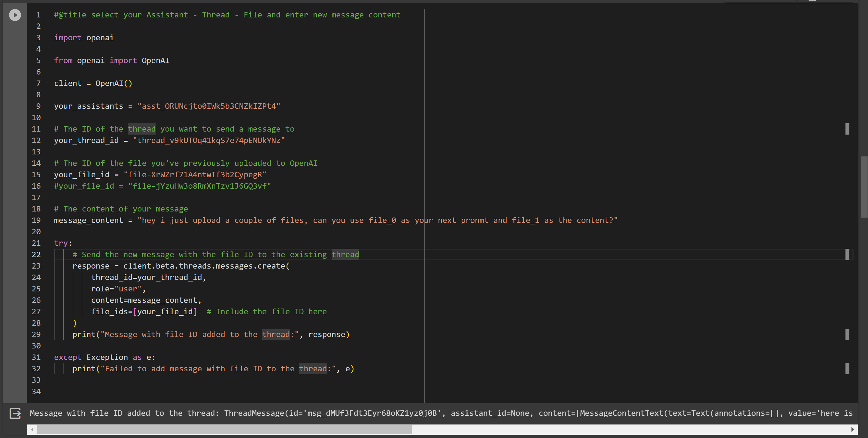
Task: Click the #@title comment on line 1
Action: pyautogui.click(x=227, y=15)
